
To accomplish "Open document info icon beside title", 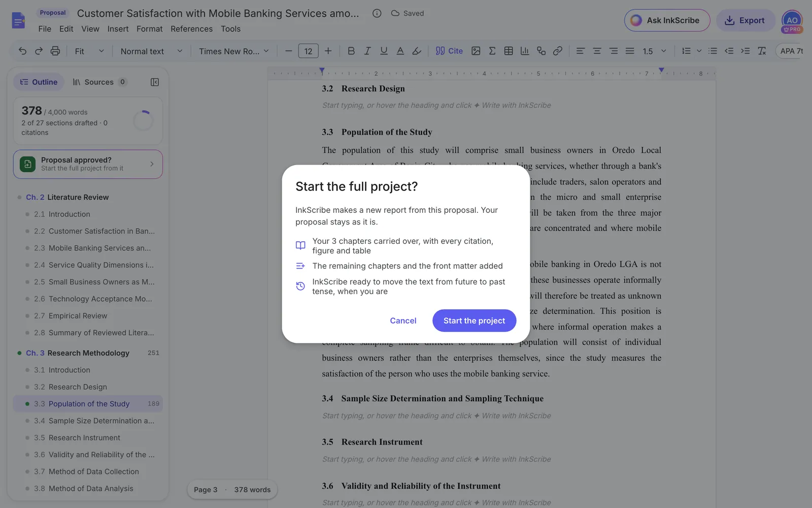I will [x=377, y=13].
